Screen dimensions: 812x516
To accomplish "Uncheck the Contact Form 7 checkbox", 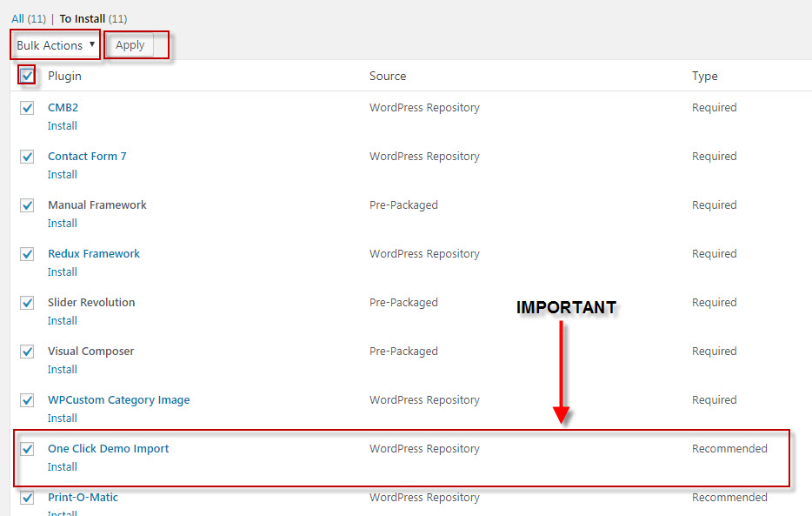I will click(28, 157).
